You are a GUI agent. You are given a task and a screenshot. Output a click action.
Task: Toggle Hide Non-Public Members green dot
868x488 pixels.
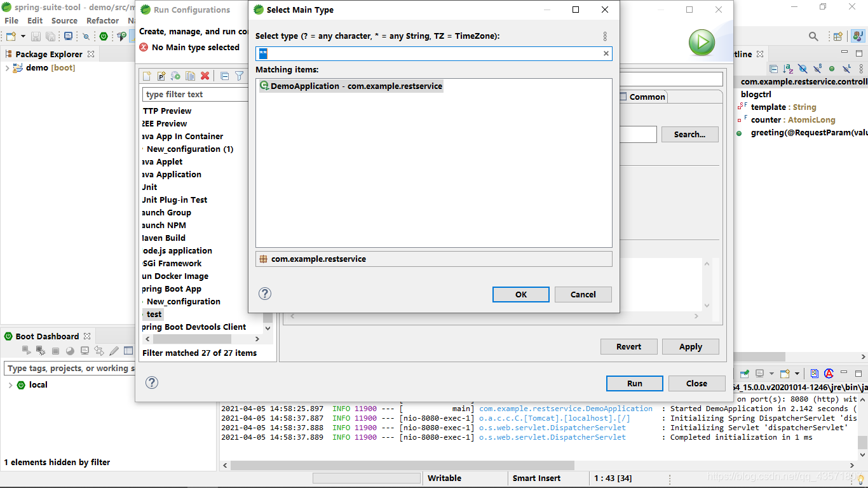point(832,68)
